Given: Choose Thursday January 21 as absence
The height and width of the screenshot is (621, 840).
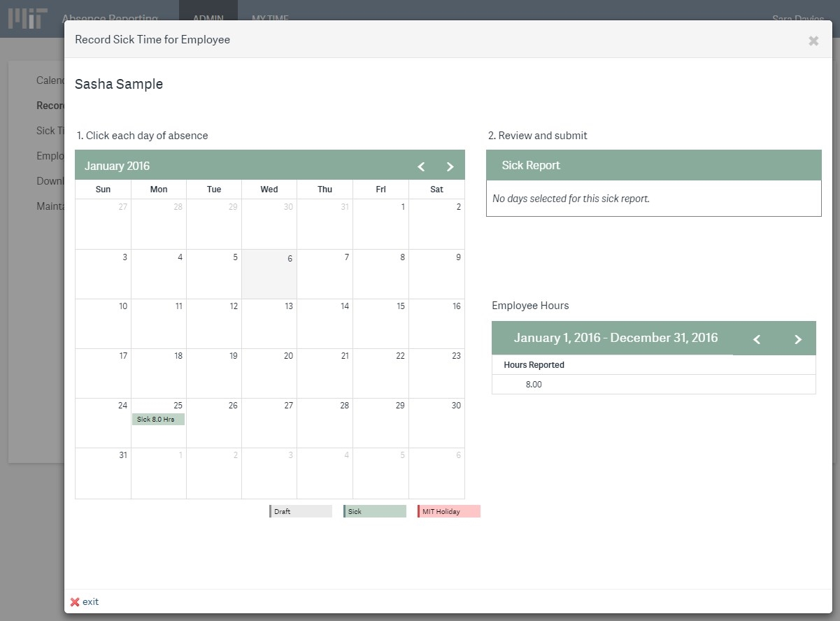Looking at the screenshot, I should 325,373.
